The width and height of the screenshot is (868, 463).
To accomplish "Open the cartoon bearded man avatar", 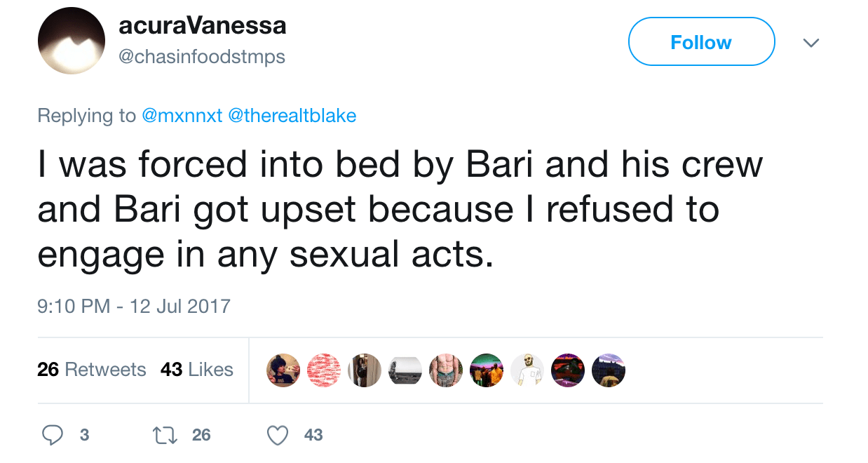I will pos(527,370).
